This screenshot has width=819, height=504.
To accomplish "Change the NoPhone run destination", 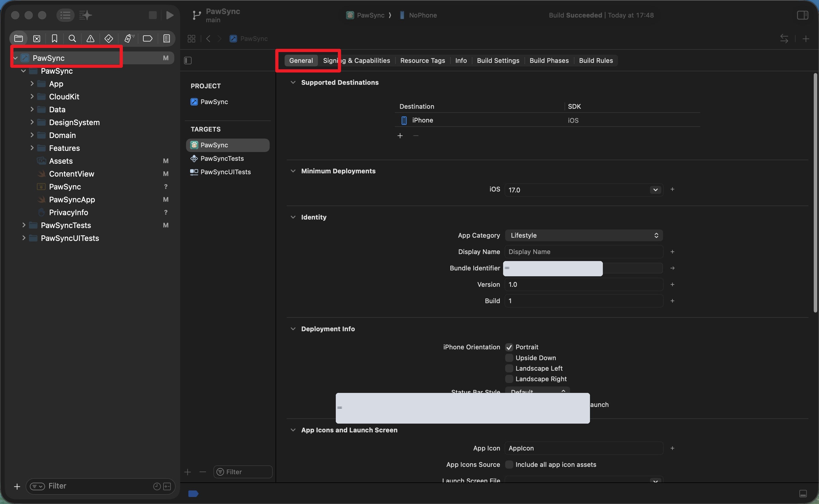I will 419,15.
